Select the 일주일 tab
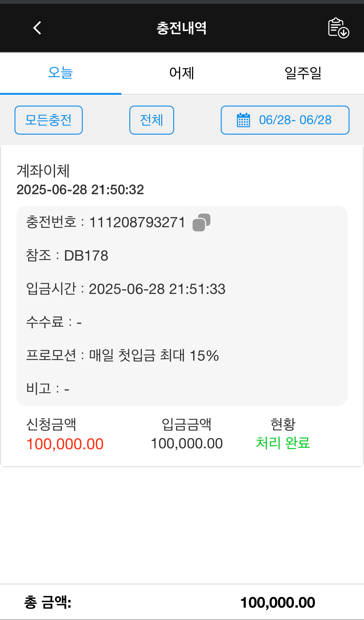This screenshot has height=620, width=364. [x=303, y=73]
